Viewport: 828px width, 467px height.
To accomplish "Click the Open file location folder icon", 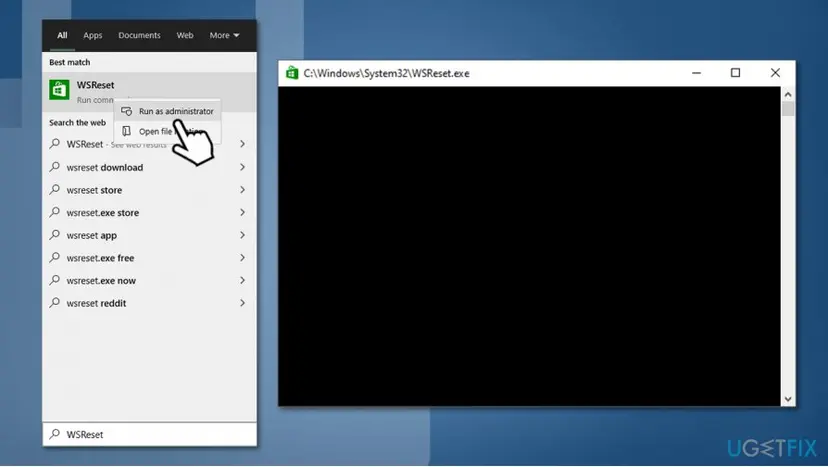I will [x=127, y=131].
